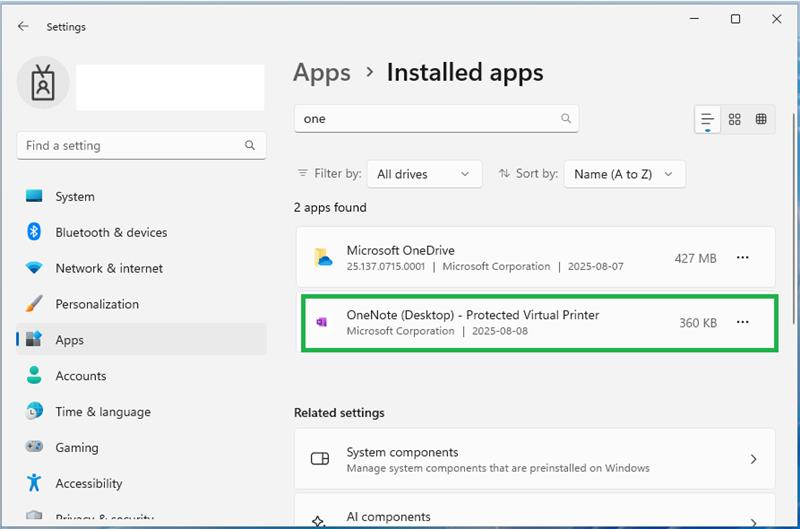Screen dimensions: 800x529
Task: Open Accessibility settings
Action: tap(141, 483)
